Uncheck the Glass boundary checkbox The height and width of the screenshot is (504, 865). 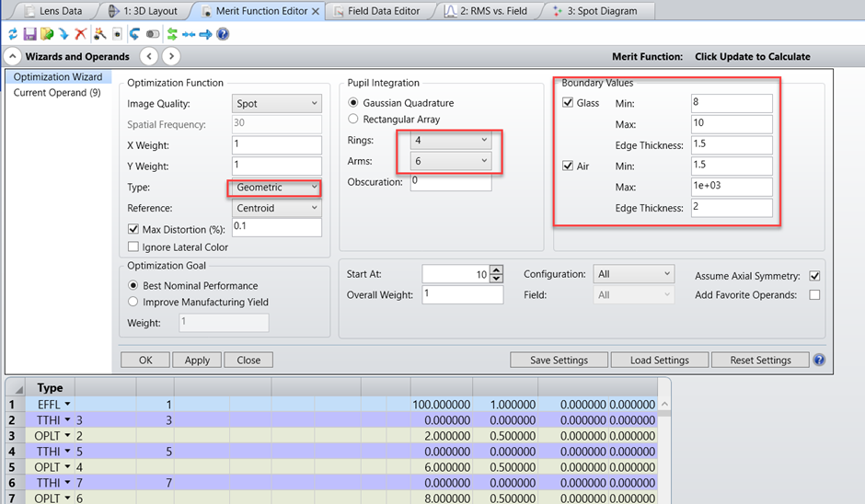pyautogui.click(x=568, y=103)
